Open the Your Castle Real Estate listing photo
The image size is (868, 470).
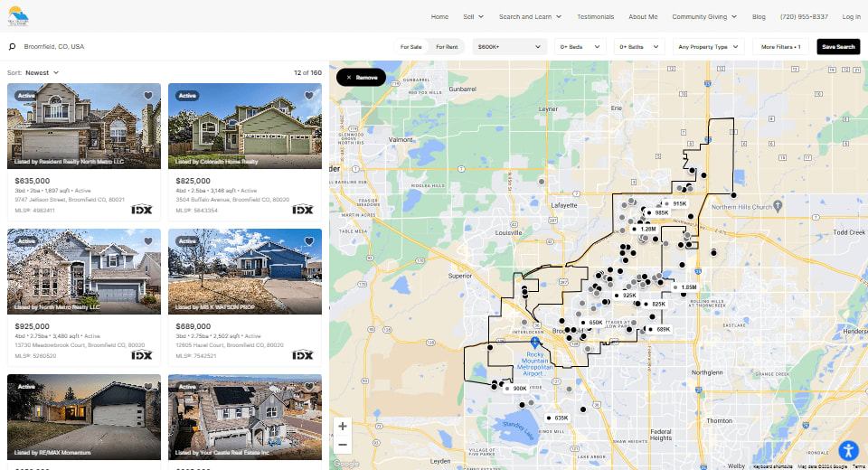click(245, 418)
